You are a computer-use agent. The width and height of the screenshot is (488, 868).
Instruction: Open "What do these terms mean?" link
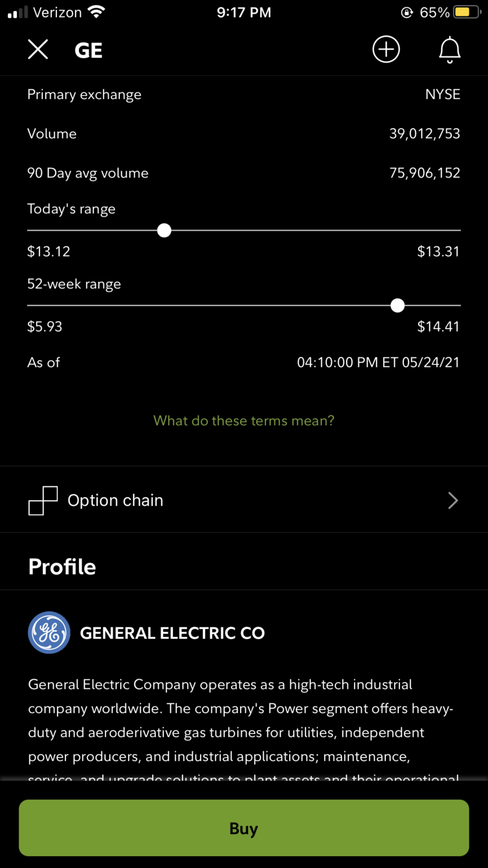[244, 420]
